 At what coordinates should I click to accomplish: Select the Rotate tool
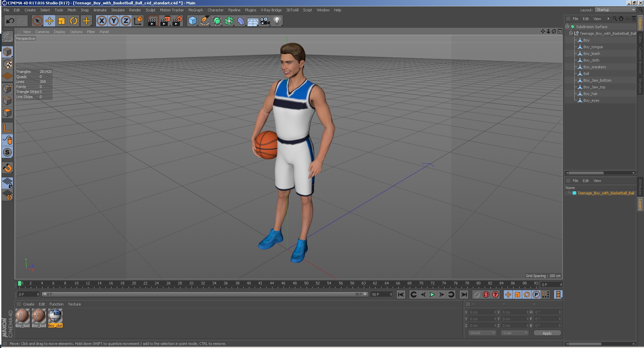(x=74, y=21)
